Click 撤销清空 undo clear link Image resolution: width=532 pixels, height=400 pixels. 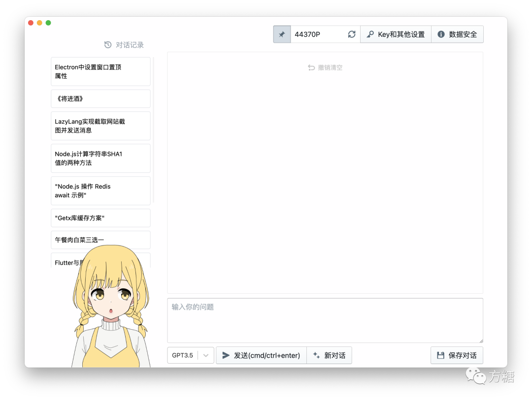[x=325, y=67]
